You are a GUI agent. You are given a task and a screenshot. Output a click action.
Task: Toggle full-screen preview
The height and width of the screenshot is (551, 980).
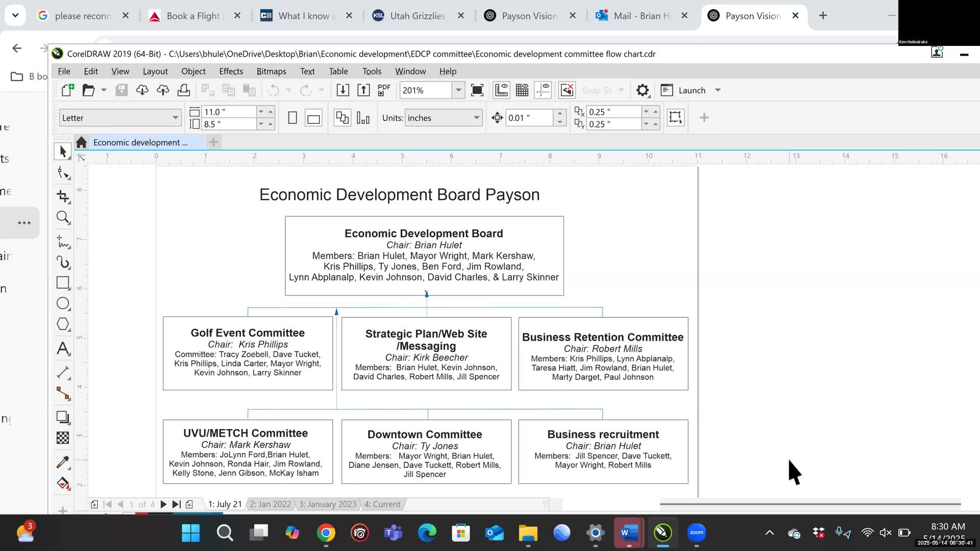pyautogui.click(x=477, y=90)
